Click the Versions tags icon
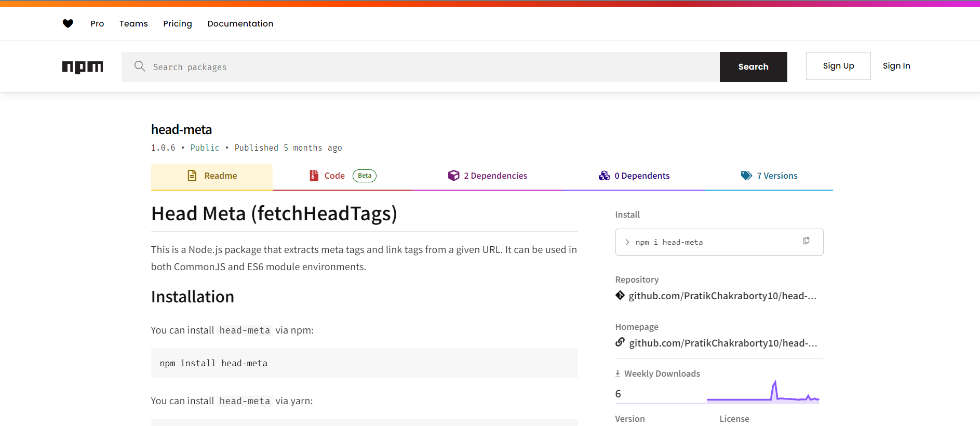The width and height of the screenshot is (980, 426). coord(746,176)
